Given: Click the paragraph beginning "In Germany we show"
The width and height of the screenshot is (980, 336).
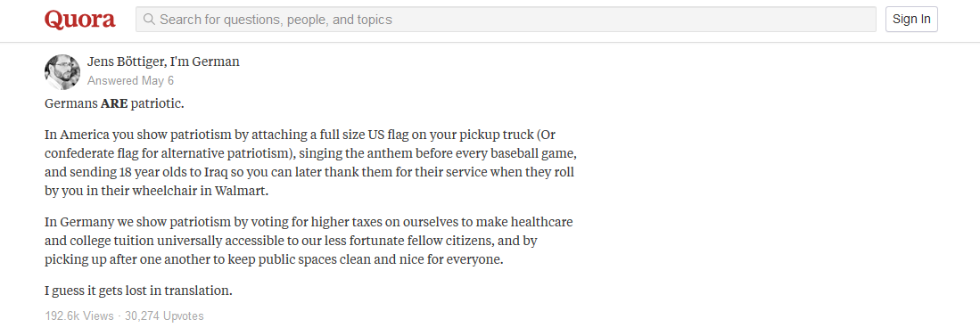Looking at the screenshot, I should (x=309, y=241).
